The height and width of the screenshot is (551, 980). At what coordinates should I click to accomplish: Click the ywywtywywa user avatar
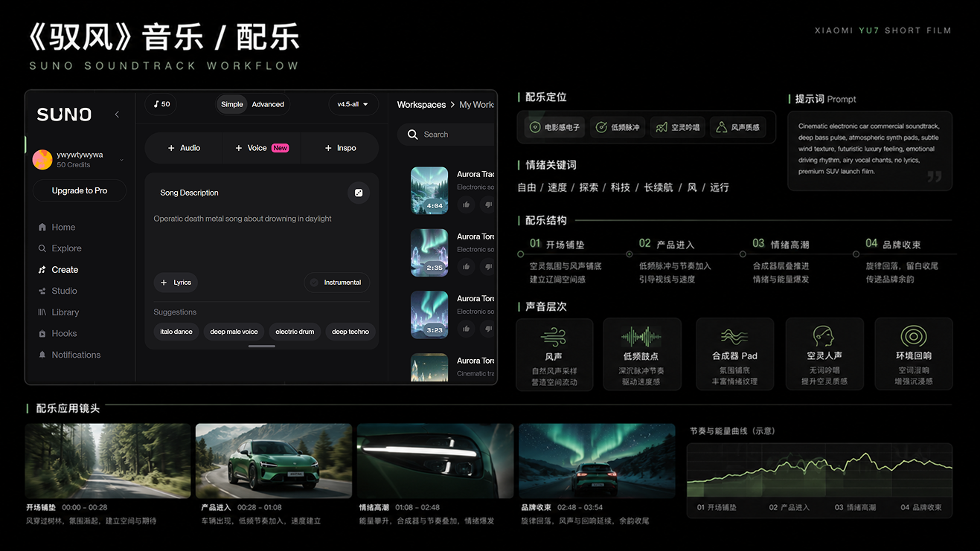tap(42, 159)
